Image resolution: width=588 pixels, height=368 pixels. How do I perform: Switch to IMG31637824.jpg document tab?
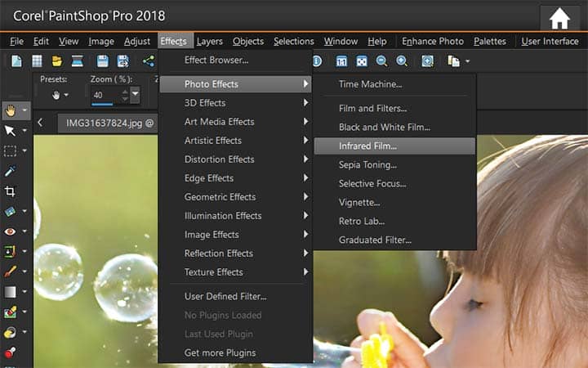(109, 123)
